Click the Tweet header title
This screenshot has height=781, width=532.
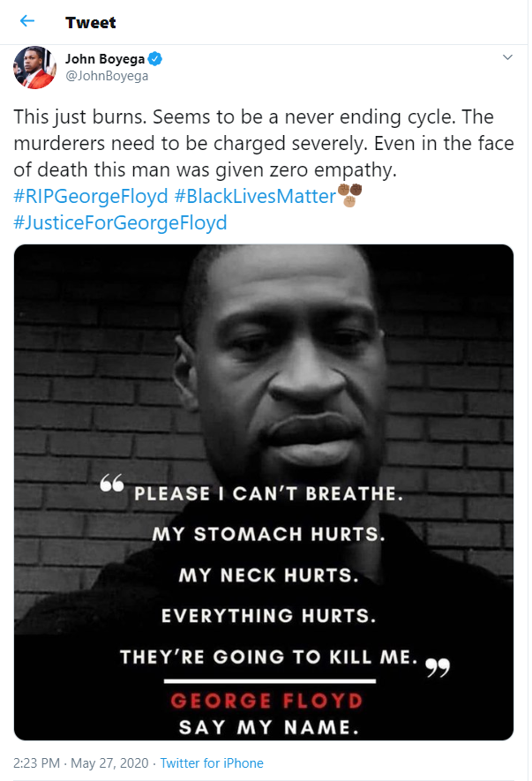[90, 22]
